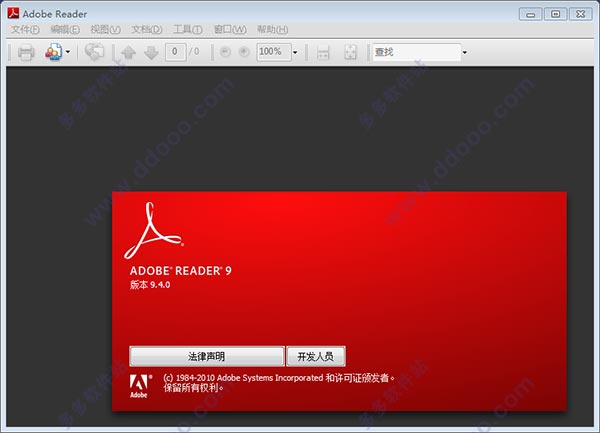Click the Print icon in toolbar
600x433 pixels.
(x=26, y=52)
